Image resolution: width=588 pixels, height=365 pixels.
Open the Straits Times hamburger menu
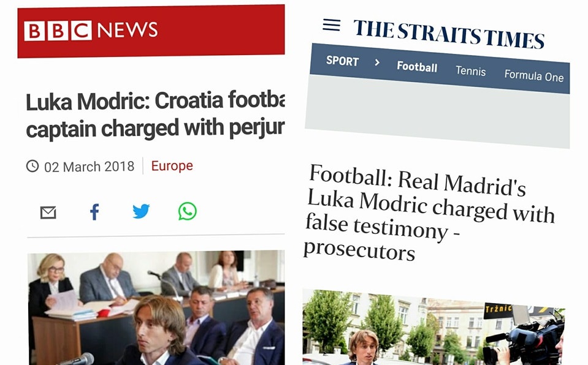tap(331, 25)
